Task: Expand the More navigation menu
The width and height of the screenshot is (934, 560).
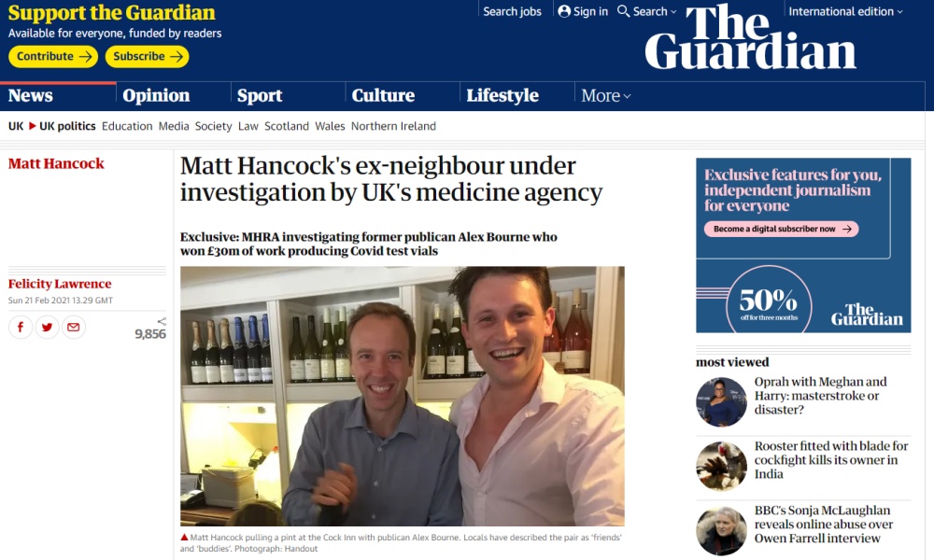Action: click(606, 96)
